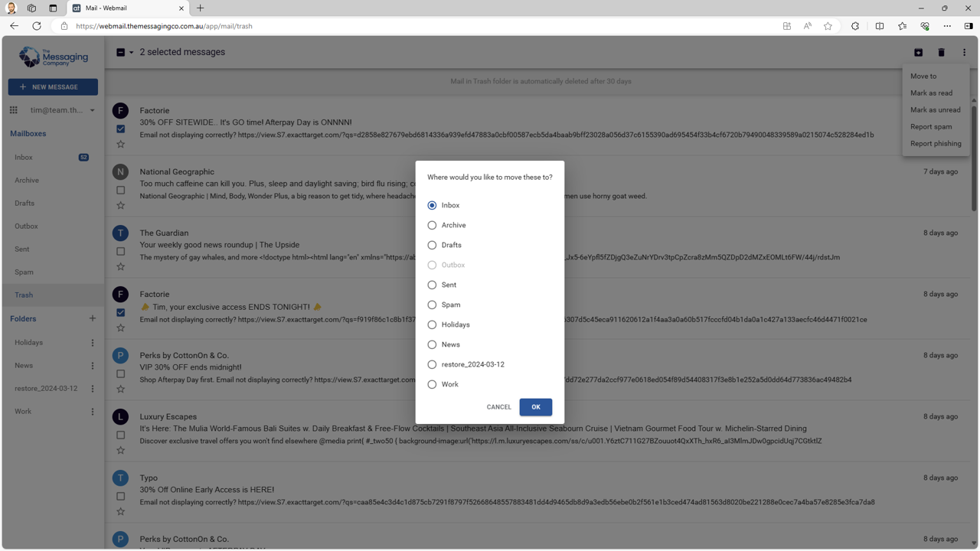The height and width of the screenshot is (551, 980).
Task: Select the Archive radio option
Action: (x=432, y=225)
